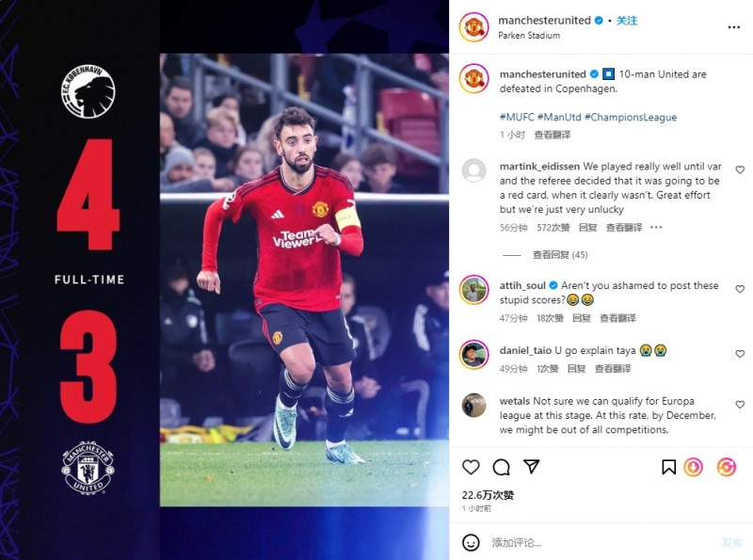Click the add comment text field
Image resolution: width=753 pixels, height=560 pixels.
[x=601, y=543]
